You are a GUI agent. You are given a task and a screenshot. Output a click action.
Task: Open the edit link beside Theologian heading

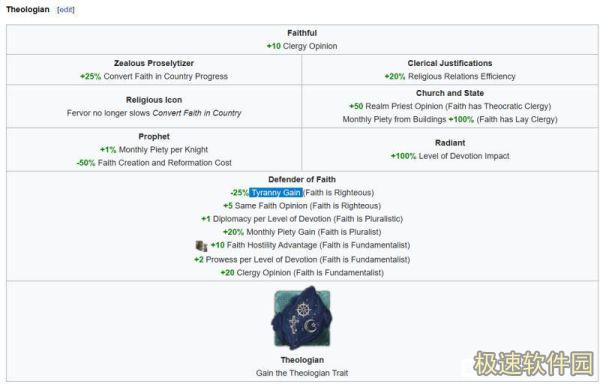coord(65,10)
